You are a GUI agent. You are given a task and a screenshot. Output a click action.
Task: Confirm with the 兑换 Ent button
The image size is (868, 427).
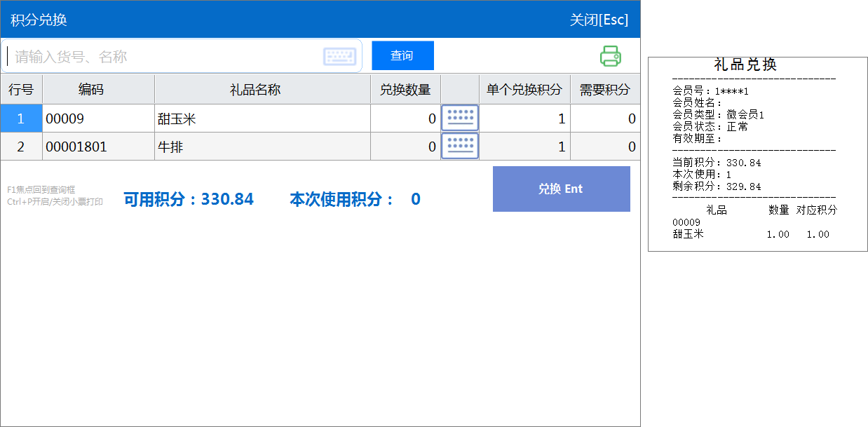click(x=561, y=189)
